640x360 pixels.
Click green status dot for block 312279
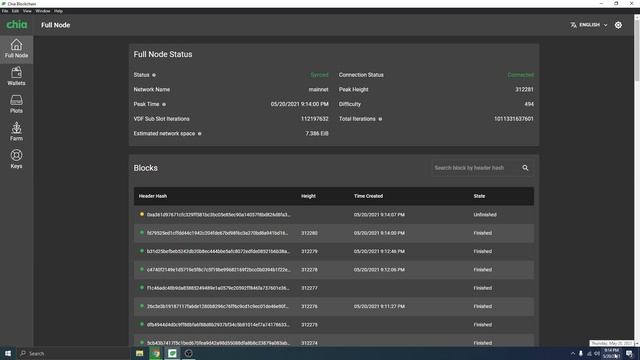142,251
